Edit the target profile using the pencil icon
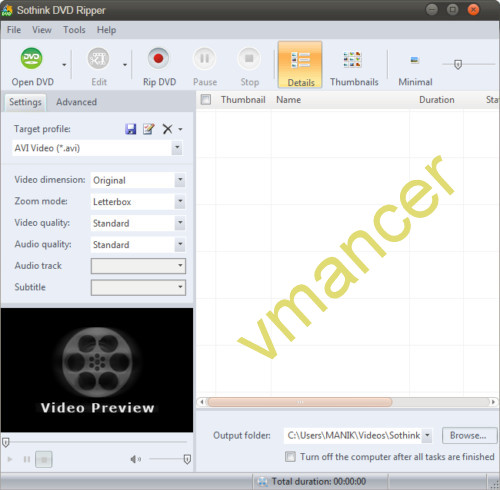The width and height of the screenshot is (500, 490). coord(149,129)
